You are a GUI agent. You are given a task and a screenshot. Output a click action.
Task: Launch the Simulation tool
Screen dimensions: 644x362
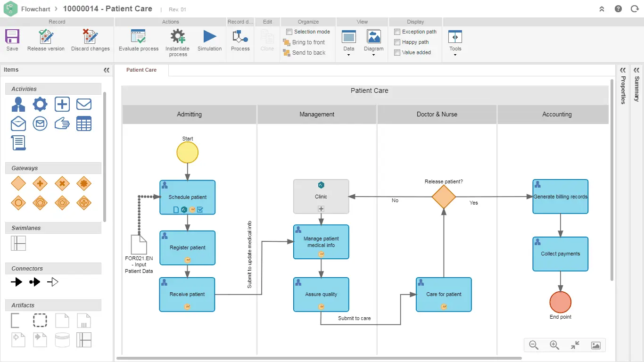[x=209, y=42]
